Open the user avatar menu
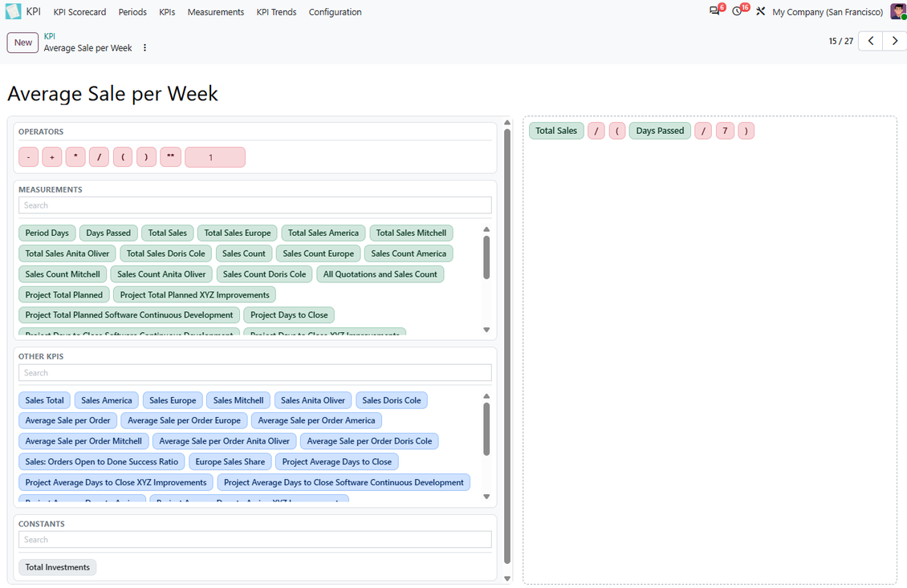This screenshot has height=588, width=907. point(897,11)
